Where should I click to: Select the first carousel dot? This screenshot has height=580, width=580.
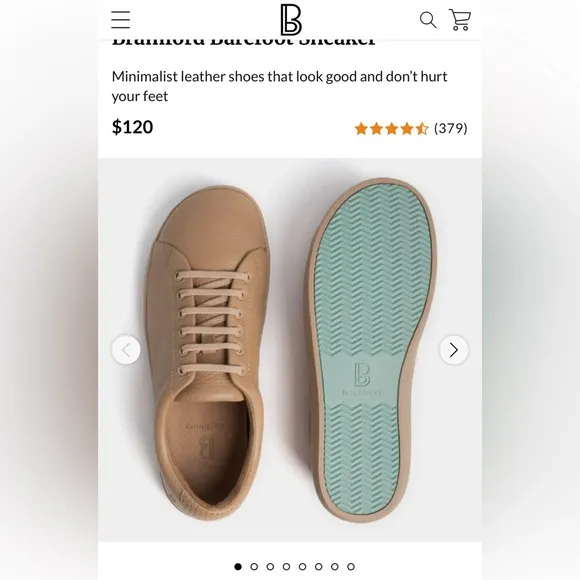[x=238, y=566]
